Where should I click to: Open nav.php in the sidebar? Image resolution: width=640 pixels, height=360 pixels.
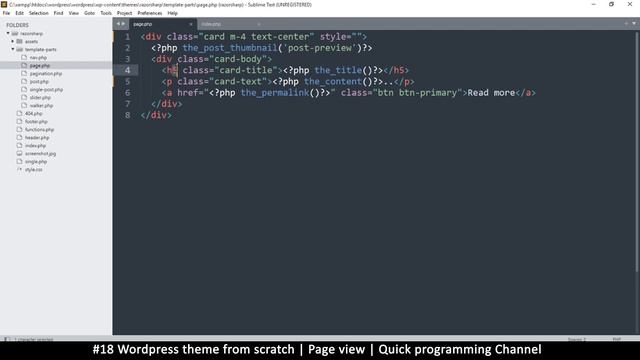(x=38, y=58)
